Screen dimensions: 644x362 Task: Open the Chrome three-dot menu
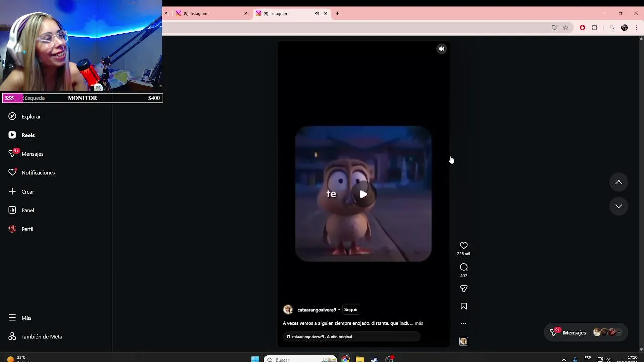point(636,28)
